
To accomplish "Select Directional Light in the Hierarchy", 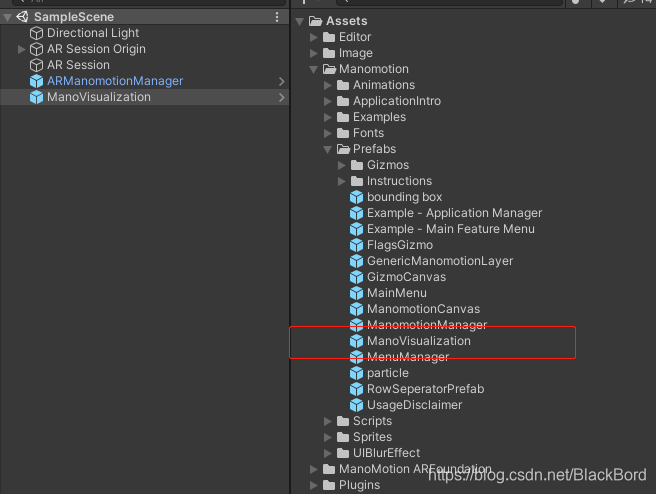I will [144, 33].
